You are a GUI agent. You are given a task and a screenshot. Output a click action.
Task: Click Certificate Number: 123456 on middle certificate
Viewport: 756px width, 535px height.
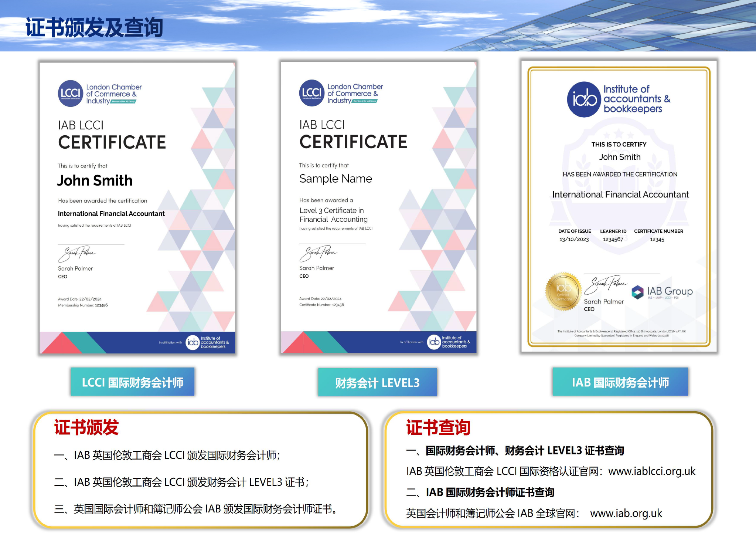click(x=321, y=305)
